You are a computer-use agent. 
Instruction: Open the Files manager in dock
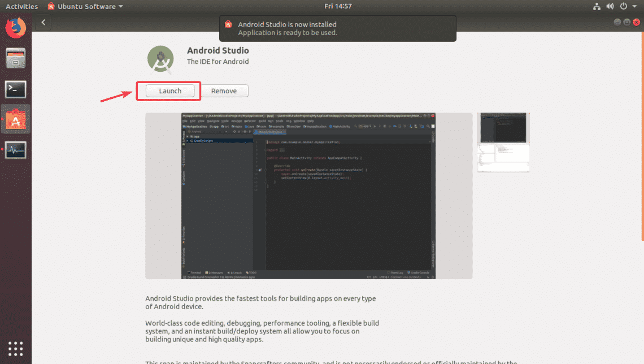click(x=16, y=58)
